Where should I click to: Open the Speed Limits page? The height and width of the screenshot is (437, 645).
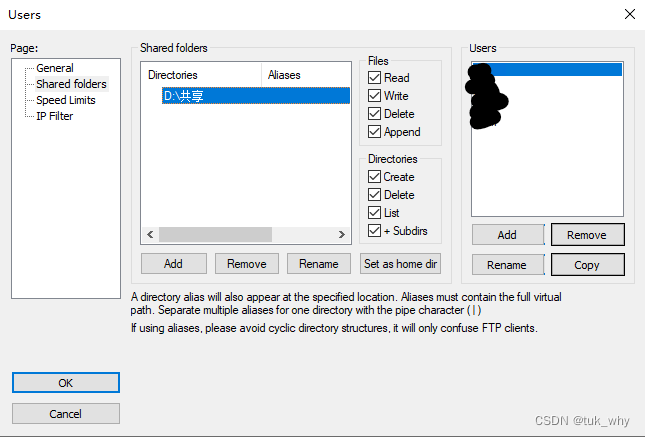(x=67, y=100)
